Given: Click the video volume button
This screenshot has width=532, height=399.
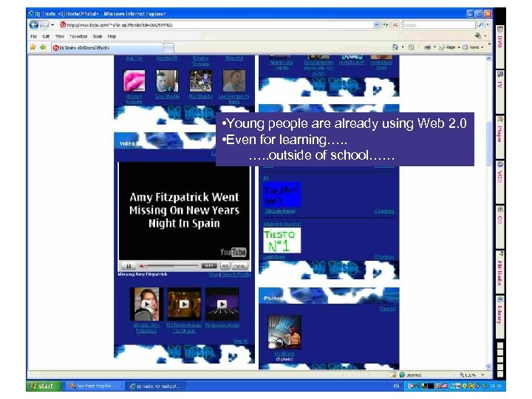Looking at the screenshot, I should coord(225,266).
